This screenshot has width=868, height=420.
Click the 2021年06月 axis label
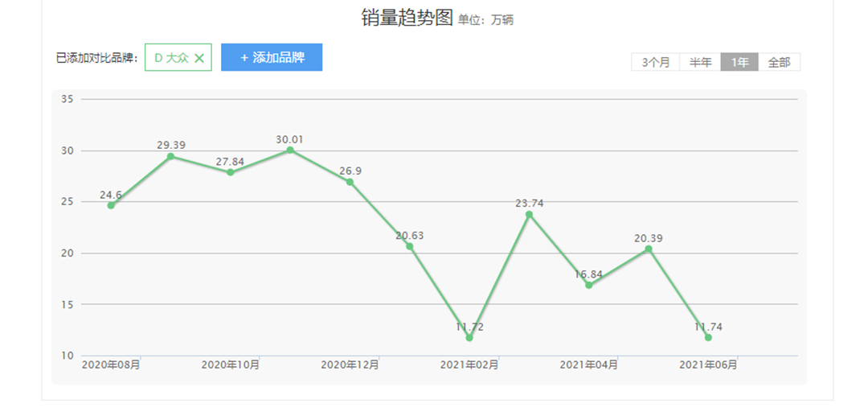(x=708, y=365)
